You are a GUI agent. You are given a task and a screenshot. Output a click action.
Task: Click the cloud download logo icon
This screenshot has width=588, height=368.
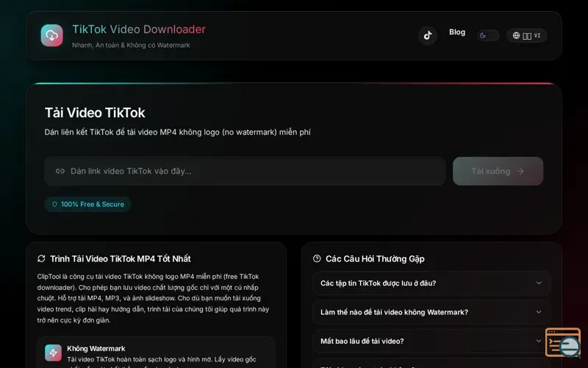[x=51, y=35]
